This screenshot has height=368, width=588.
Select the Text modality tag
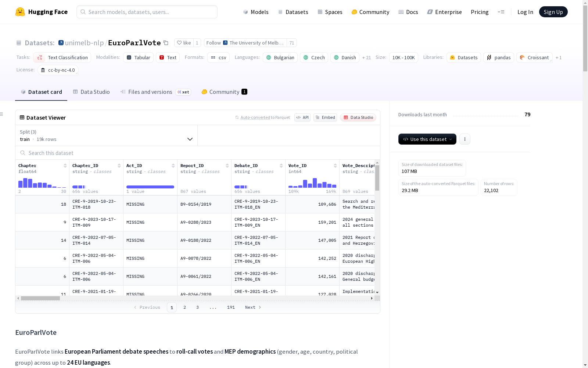pyautogui.click(x=168, y=57)
